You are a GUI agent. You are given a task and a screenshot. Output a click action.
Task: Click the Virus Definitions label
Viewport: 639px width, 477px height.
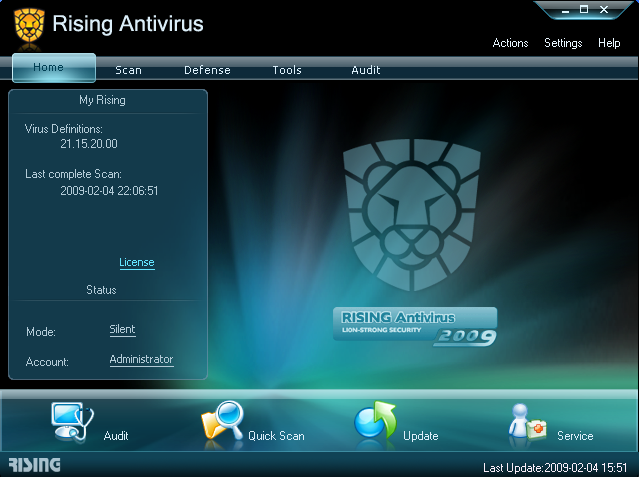64,129
